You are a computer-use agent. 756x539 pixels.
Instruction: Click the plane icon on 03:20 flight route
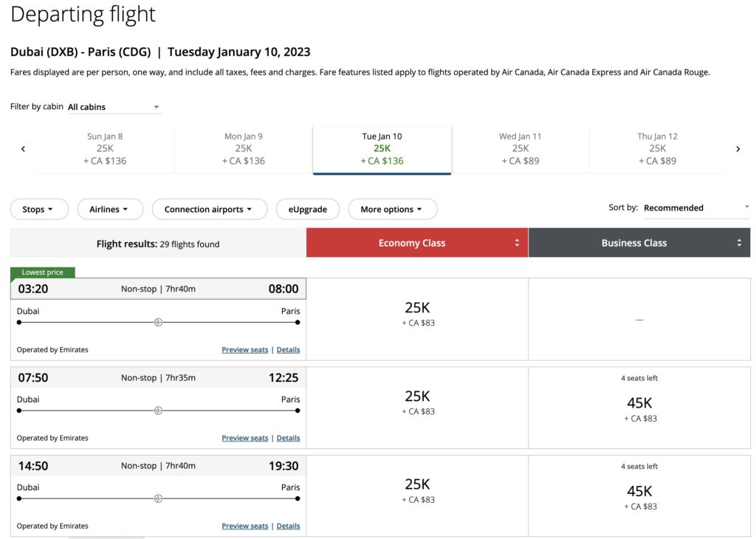pos(158,323)
